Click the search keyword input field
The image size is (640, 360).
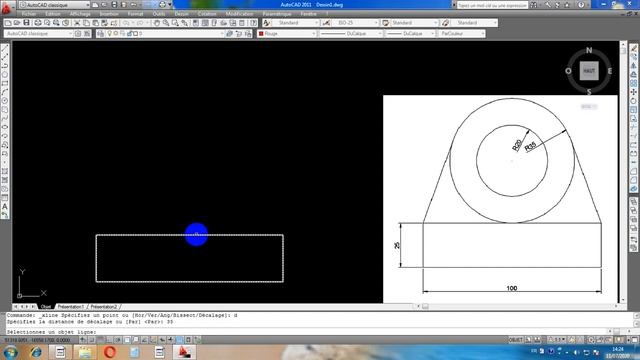click(492, 5)
